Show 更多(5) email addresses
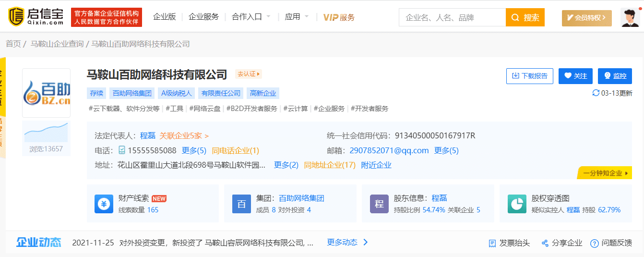The height and width of the screenshot is (257, 644). 446,150
